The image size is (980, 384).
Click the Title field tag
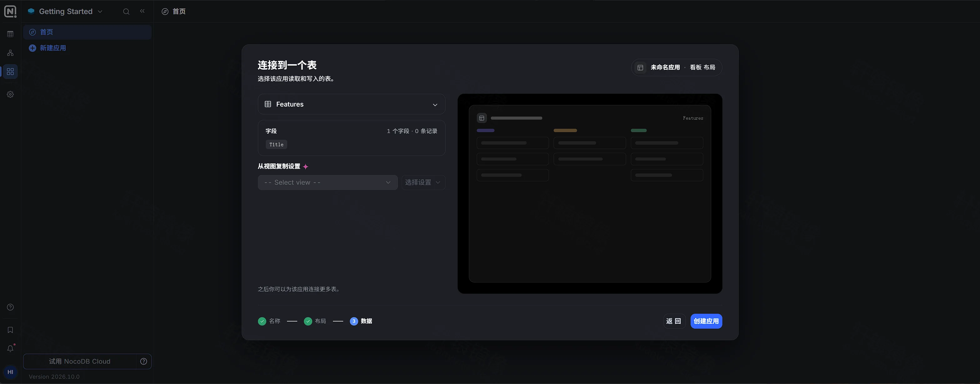276,144
